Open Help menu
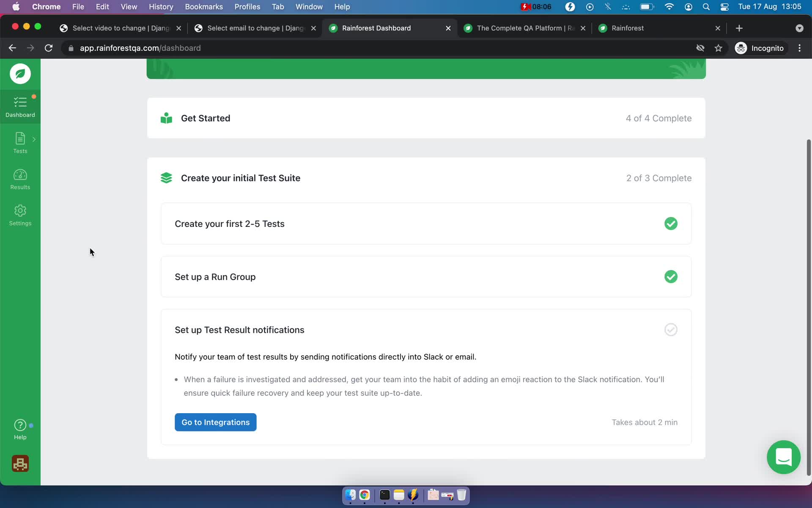This screenshot has width=812, height=508. [x=342, y=6]
